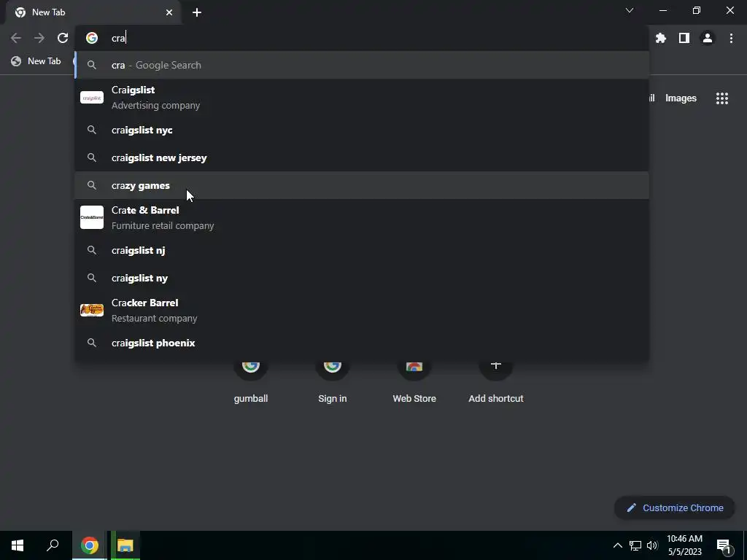Click the Craigslist logo suggestion icon
Viewport: 747px width, 560px height.
coord(92,98)
